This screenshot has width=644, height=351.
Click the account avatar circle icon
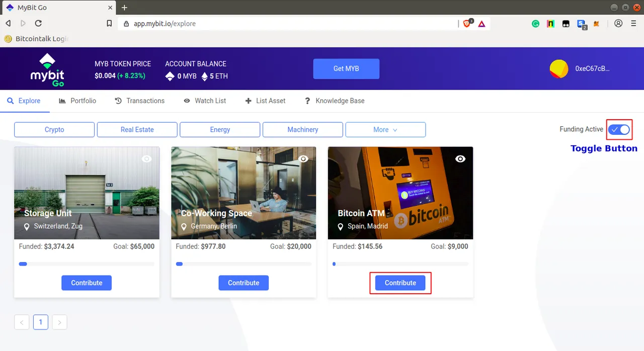[x=559, y=69]
